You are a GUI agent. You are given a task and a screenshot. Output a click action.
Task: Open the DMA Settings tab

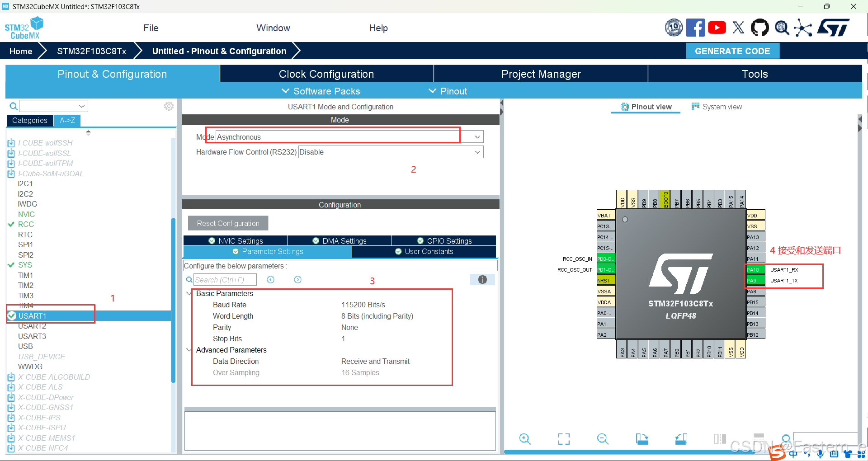[x=340, y=241]
